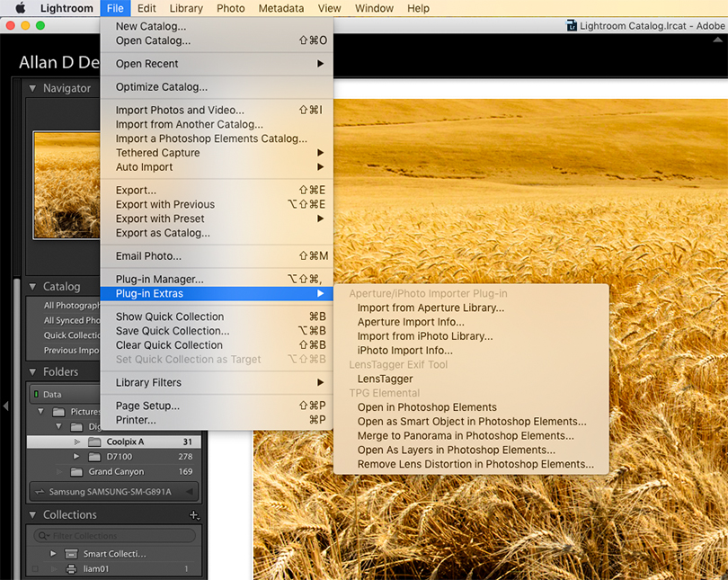The height and width of the screenshot is (580, 728).
Task: Expand the Open Recent submenu
Action: click(x=217, y=64)
